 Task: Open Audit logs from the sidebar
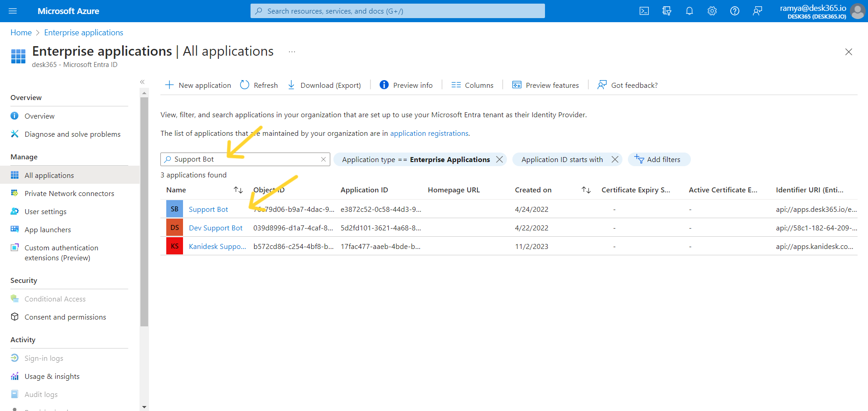(40, 394)
